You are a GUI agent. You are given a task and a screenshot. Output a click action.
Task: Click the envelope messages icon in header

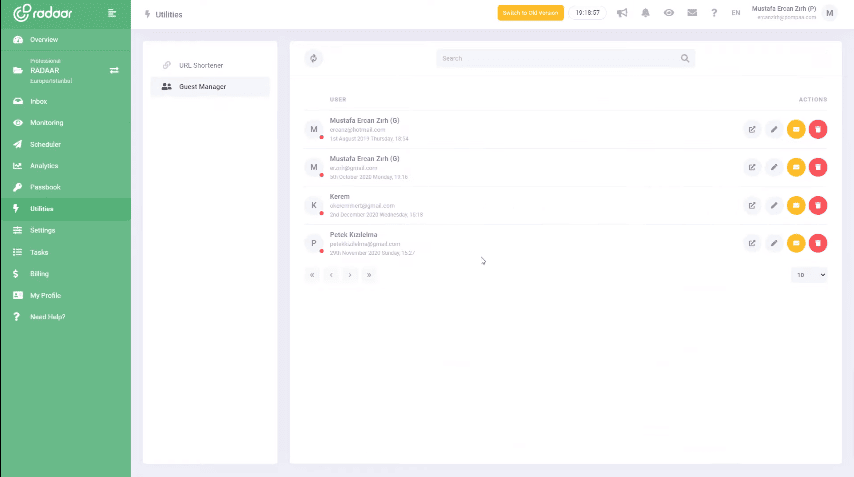coord(692,13)
